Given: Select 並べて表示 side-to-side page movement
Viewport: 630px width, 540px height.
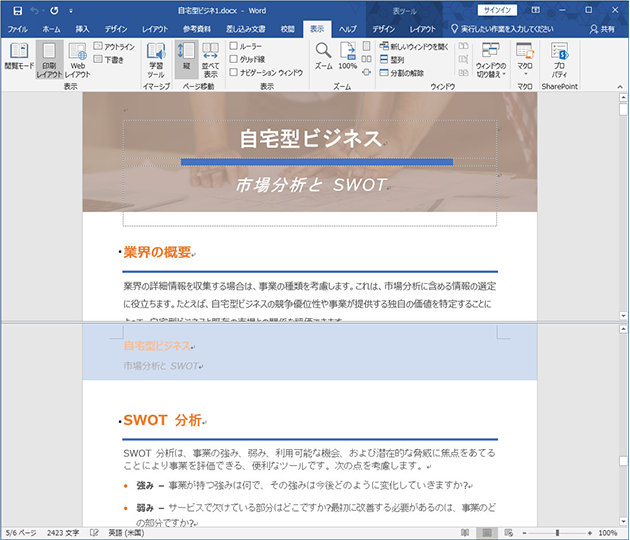Looking at the screenshot, I should [210, 59].
